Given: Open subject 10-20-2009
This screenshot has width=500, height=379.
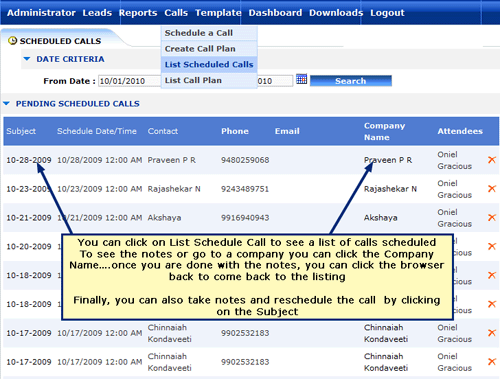Looking at the screenshot, I should (29, 247).
